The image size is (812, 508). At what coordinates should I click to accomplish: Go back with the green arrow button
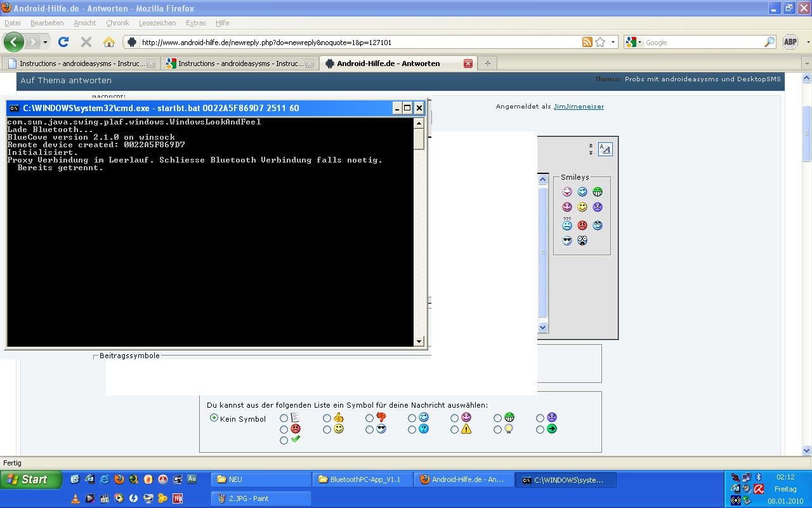[x=13, y=42]
